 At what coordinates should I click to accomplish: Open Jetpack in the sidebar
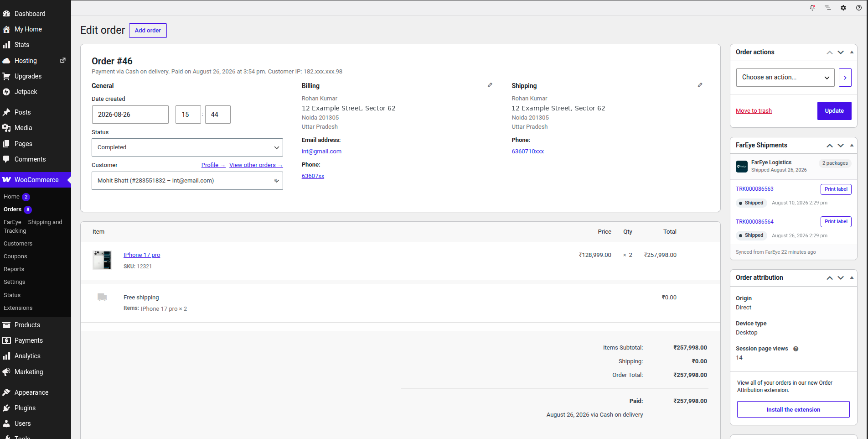click(36, 92)
